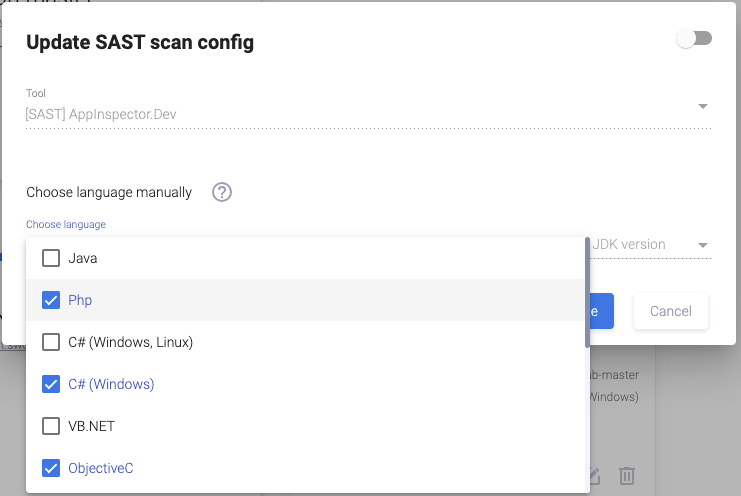Click the trash delete icon
The height and width of the screenshot is (496, 741).
pos(626,476)
